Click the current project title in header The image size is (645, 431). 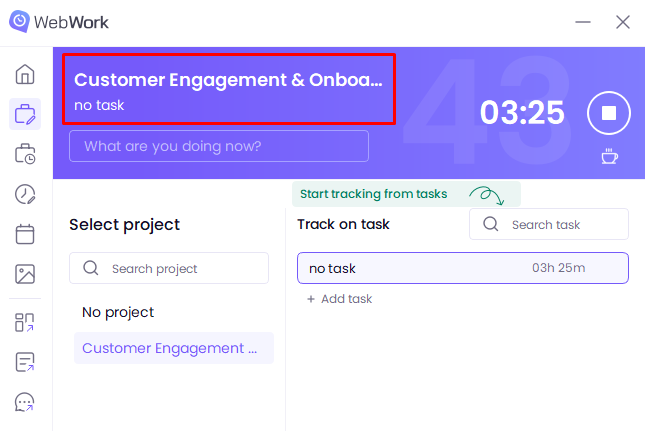click(x=228, y=81)
